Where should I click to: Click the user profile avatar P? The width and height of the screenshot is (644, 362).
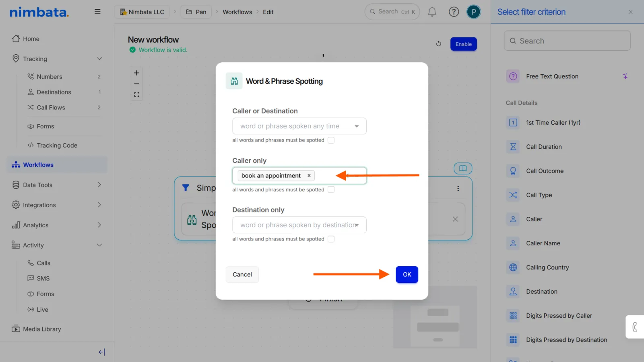point(474,12)
